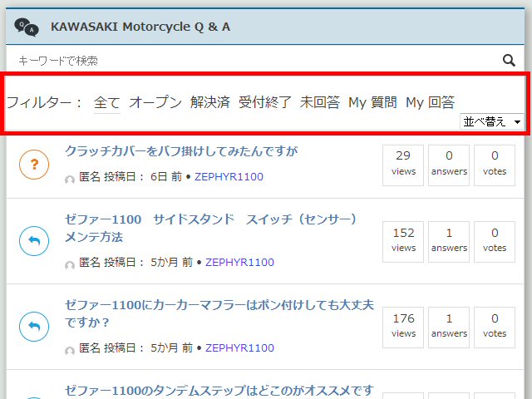Click the キーワードで検索 search field
The image size is (532, 399).
254,61
